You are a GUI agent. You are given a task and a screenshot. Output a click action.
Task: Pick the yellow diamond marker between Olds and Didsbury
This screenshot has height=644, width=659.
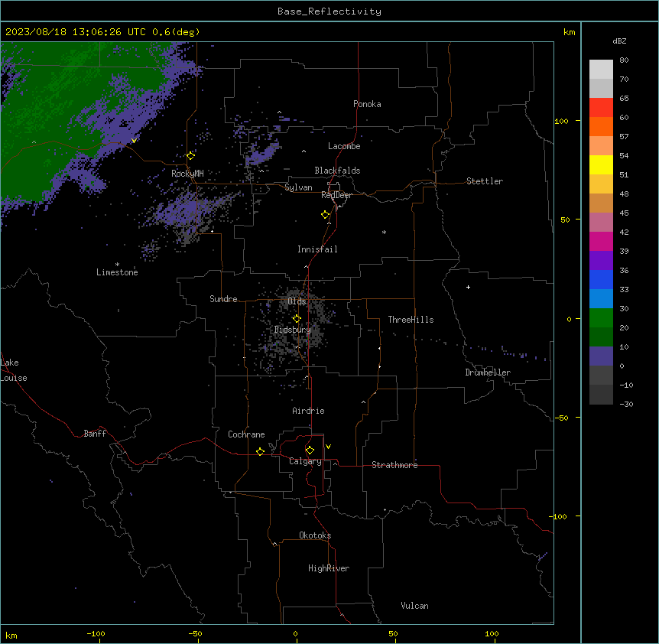point(297,319)
